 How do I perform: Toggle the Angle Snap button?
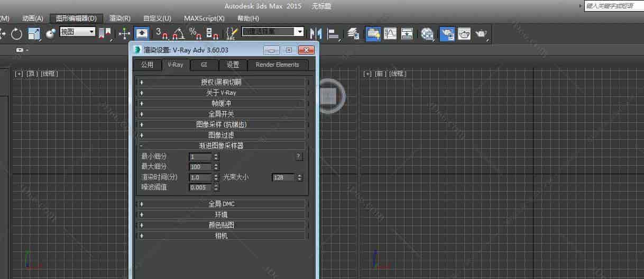click(x=179, y=33)
